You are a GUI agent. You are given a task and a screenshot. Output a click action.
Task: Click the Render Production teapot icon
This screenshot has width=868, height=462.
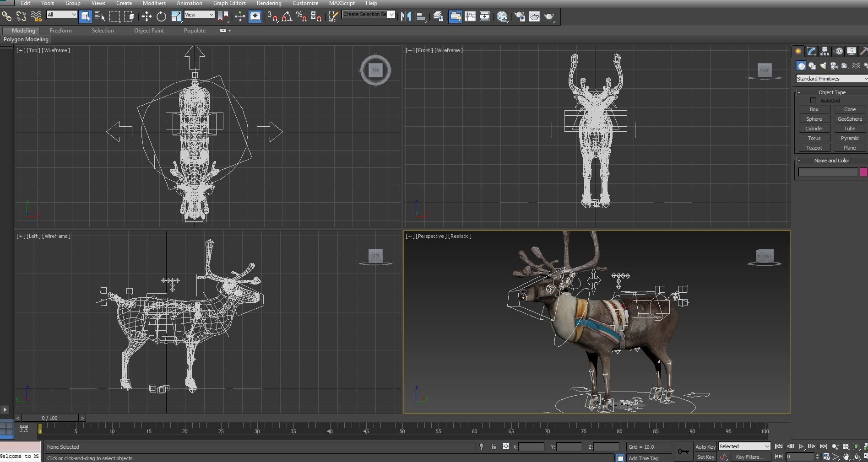pos(549,16)
